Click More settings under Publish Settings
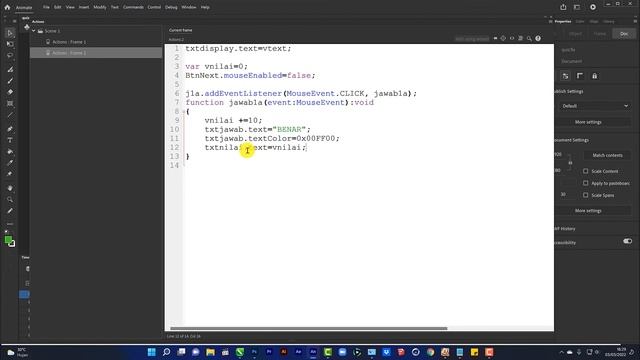The width and height of the screenshot is (640, 360). click(x=588, y=122)
